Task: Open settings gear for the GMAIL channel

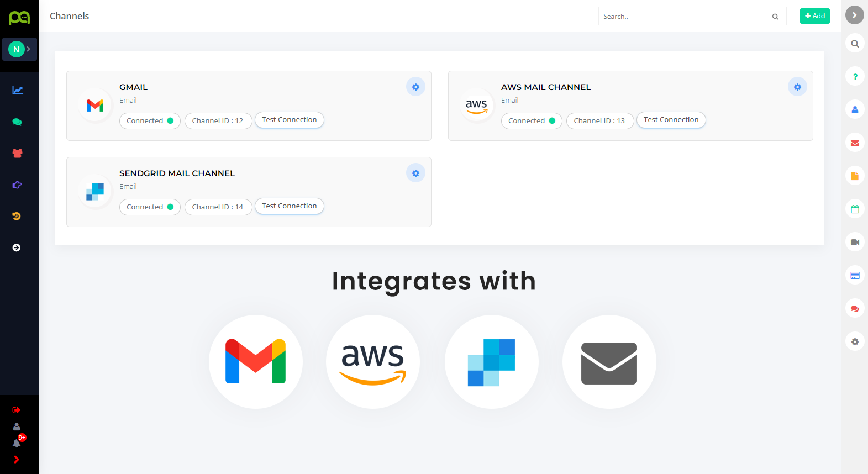Action: click(x=415, y=87)
